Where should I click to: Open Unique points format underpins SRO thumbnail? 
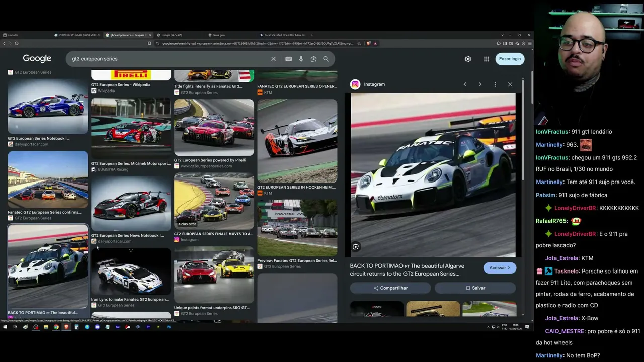(x=214, y=275)
